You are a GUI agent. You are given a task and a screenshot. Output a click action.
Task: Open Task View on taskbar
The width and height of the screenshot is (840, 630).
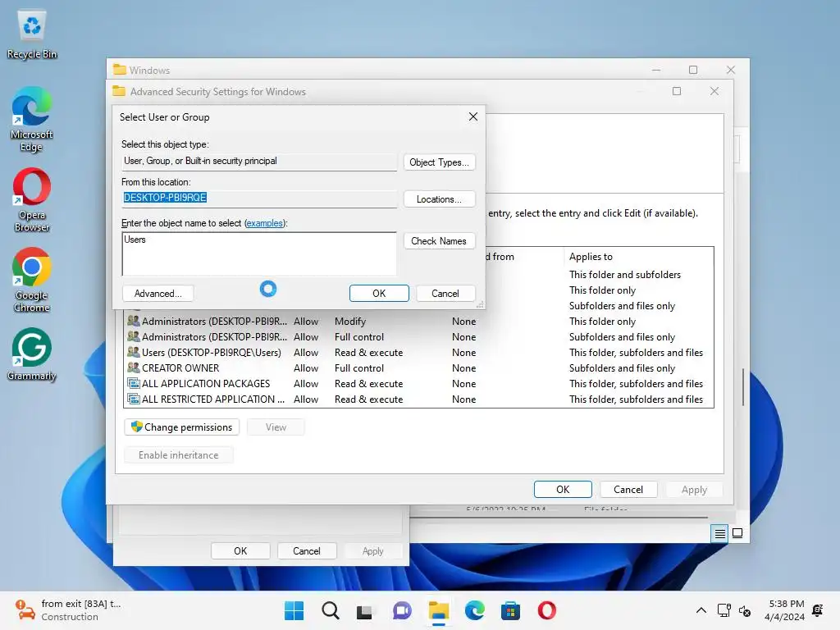365,610
